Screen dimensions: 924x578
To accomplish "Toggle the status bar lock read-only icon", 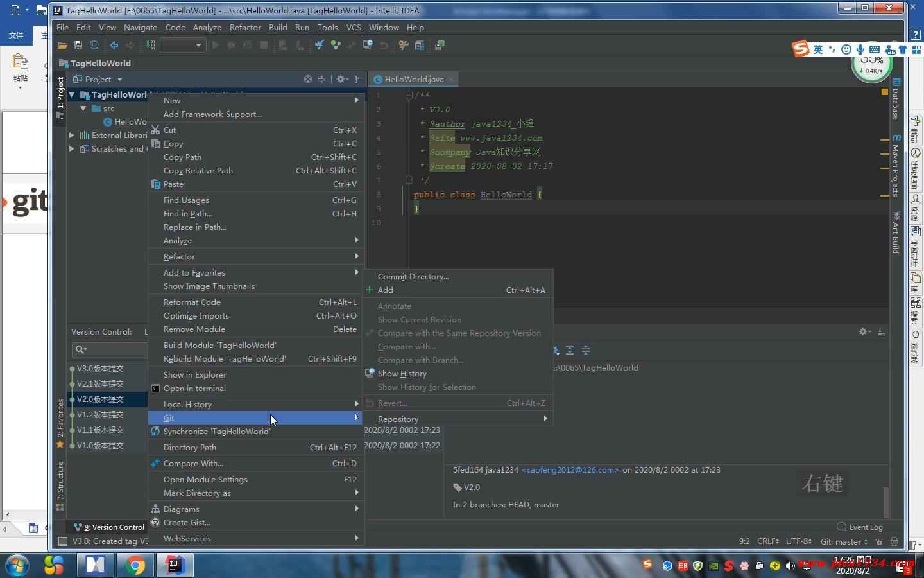I will point(879,541).
